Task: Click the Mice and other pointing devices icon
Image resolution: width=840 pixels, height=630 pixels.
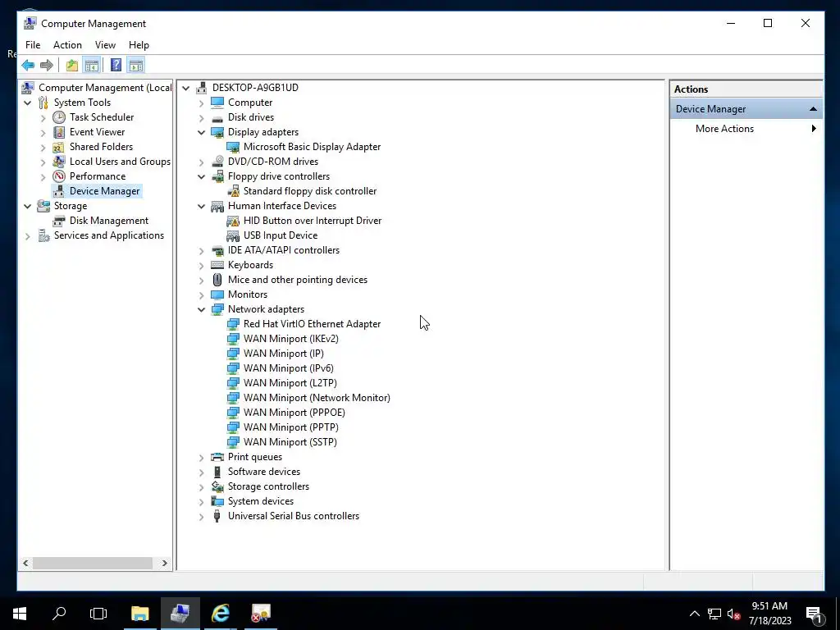Action: (x=217, y=280)
